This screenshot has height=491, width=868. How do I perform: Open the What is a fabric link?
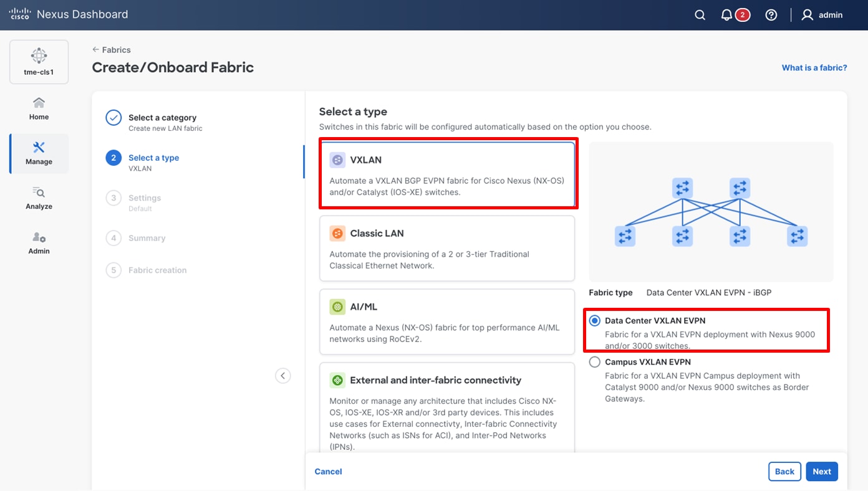[x=814, y=68]
